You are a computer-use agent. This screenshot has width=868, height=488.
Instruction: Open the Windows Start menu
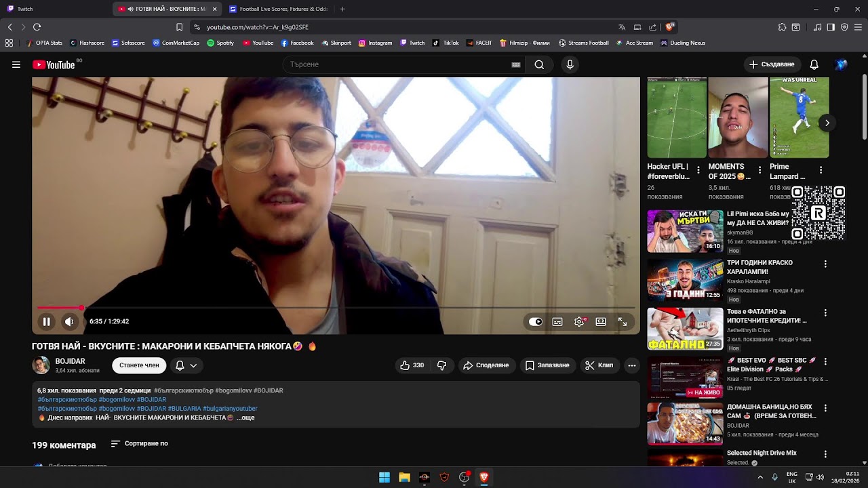coord(384,477)
